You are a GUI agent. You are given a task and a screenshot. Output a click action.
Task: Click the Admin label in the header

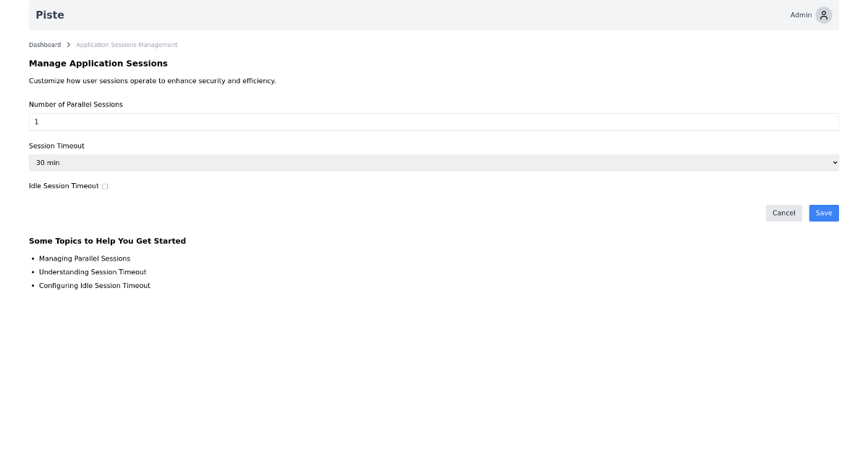801,14
